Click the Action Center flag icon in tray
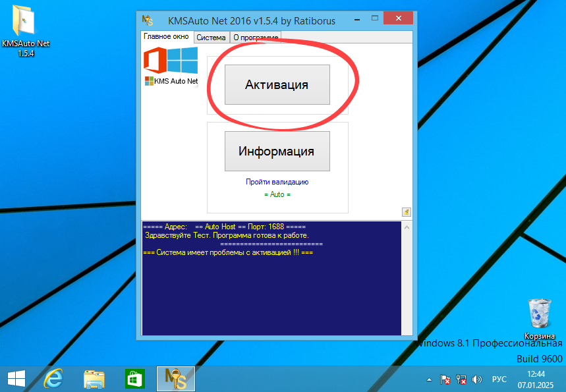Viewport: 566px width, 392px height. 445,379
